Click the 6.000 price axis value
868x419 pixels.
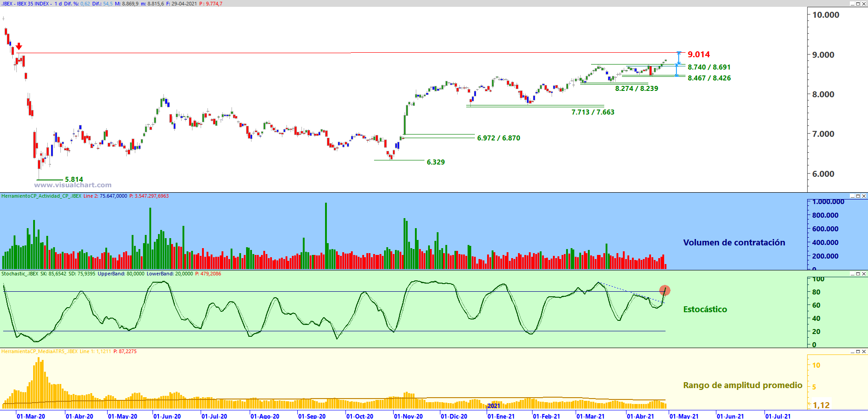(x=824, y=174)
